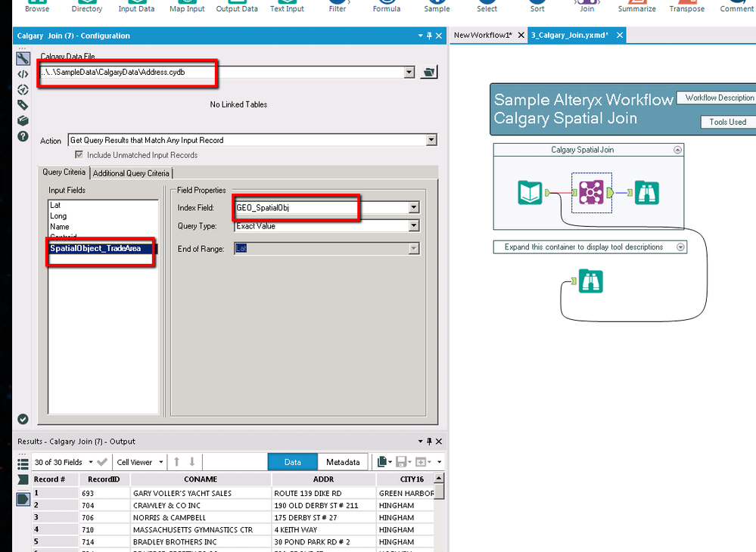This screenshot has height=552, width=756.
Task: Click the Calgary Data File path field
Action: (221, 73)
